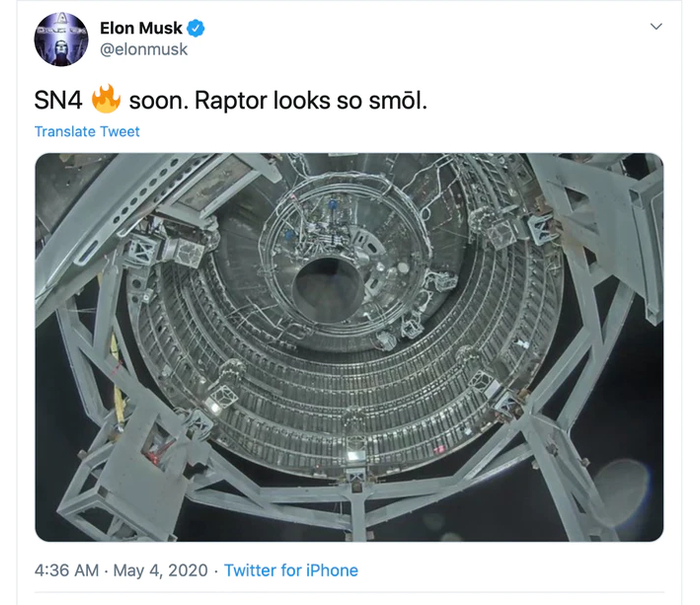Click the Translate Tweet link
Image resolution: width=700 pixels, height=605 pixels.
[87, 131]
